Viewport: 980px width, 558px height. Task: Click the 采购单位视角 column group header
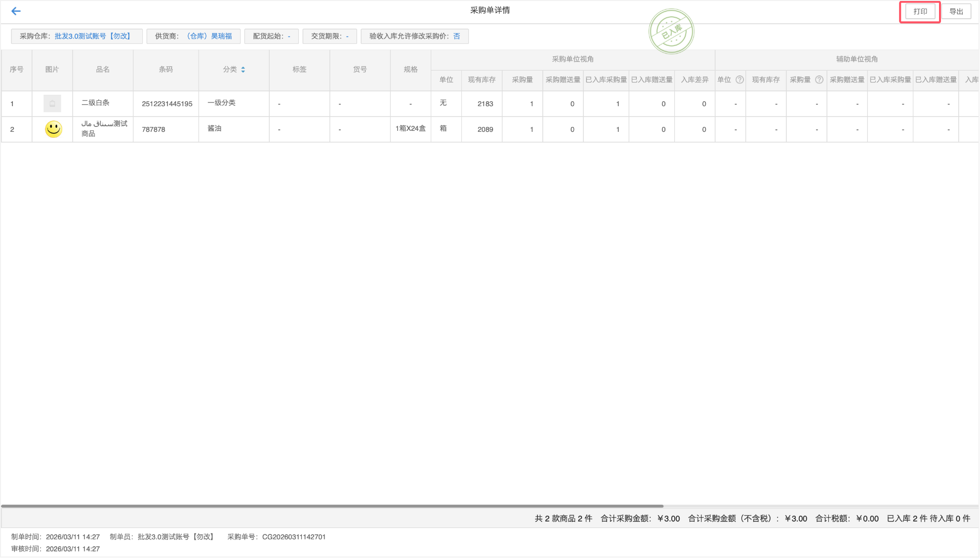(x=572, y=59)
